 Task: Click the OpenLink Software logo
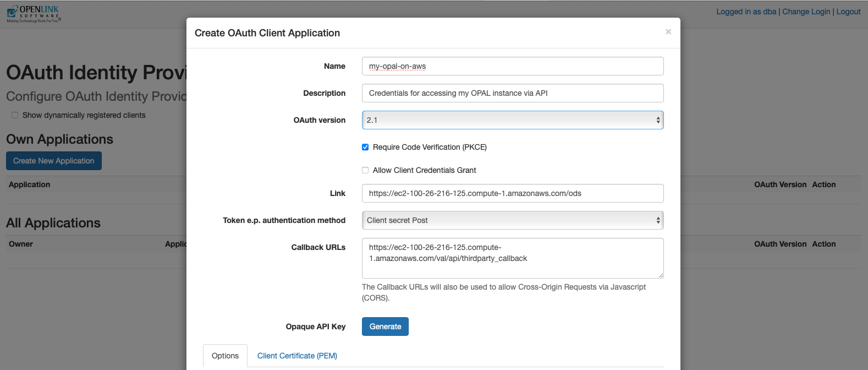(x=34, y=14)
